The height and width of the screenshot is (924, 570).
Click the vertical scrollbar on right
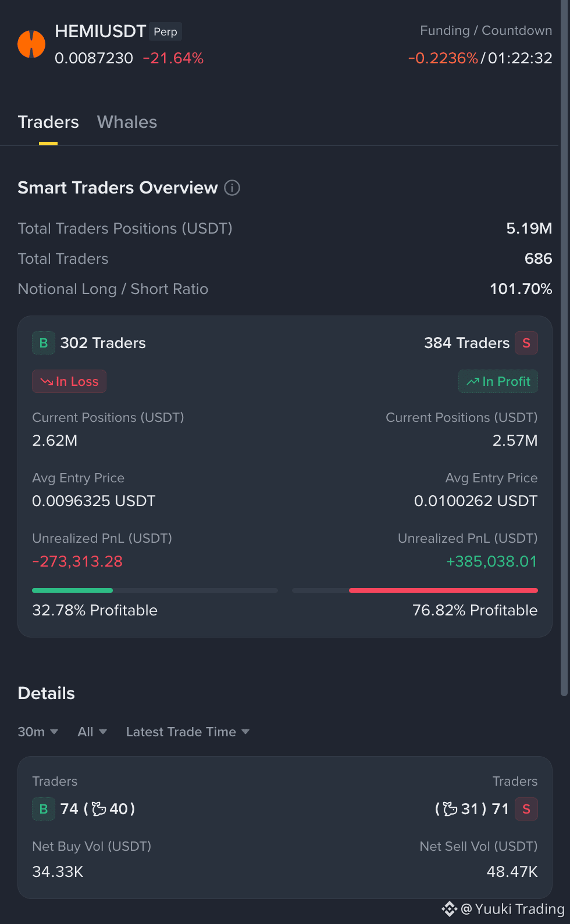(564, 349)
